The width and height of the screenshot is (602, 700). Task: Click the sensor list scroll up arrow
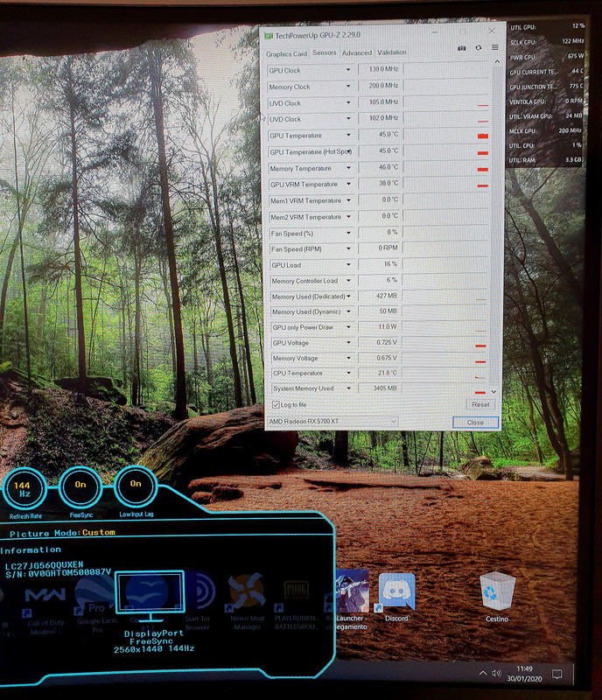point(497,61)
